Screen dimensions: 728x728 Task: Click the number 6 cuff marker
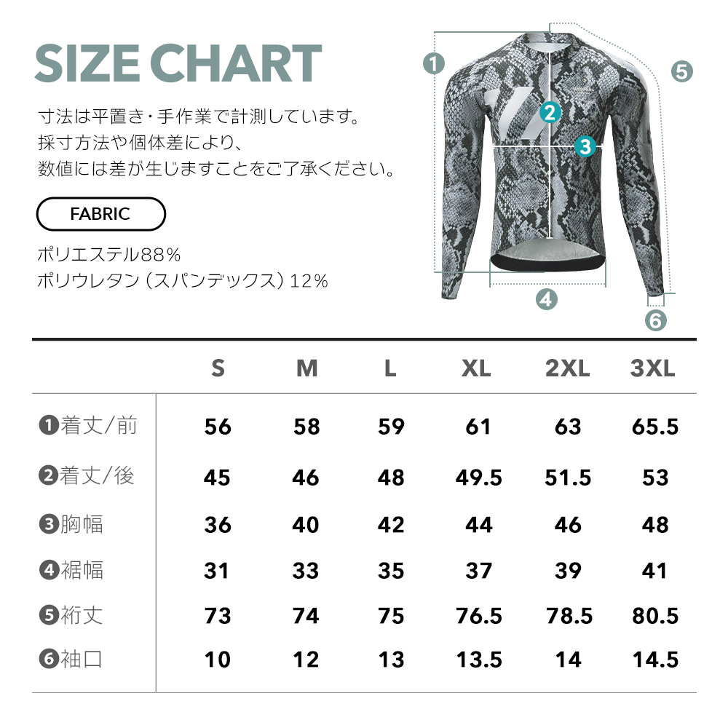(656, 320)
